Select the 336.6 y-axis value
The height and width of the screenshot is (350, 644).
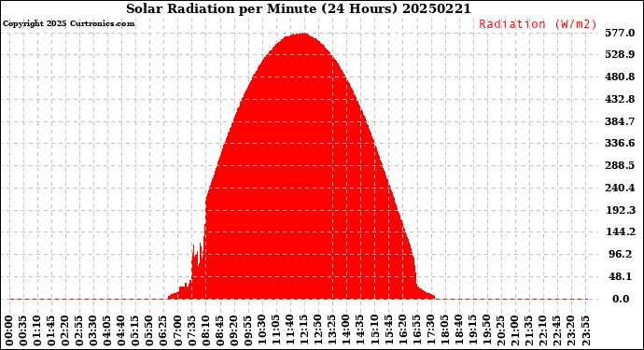click(620, 143)
